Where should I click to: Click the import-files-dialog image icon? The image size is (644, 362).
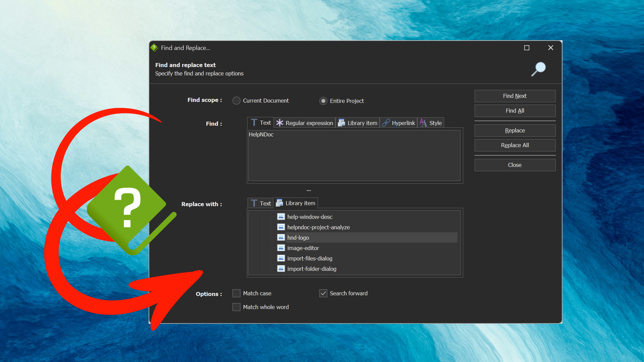[281, 258]
